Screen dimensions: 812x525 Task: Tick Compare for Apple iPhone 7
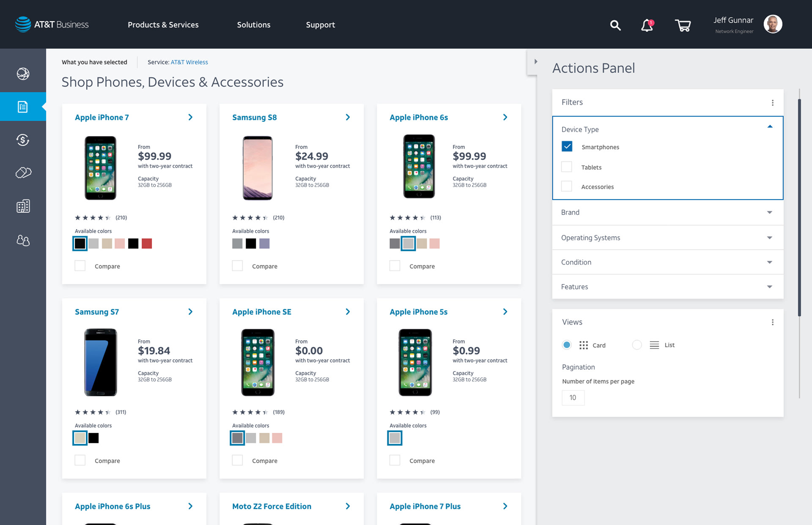[80, 265]
